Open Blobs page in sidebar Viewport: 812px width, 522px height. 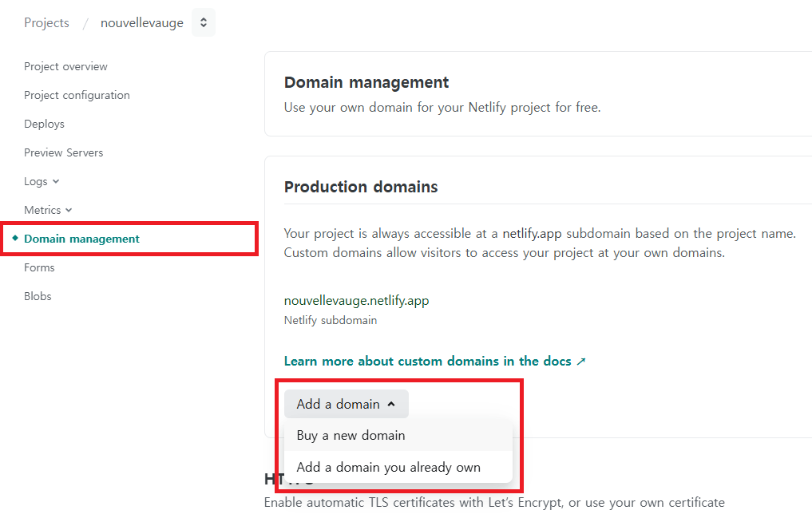pos(38,296)
